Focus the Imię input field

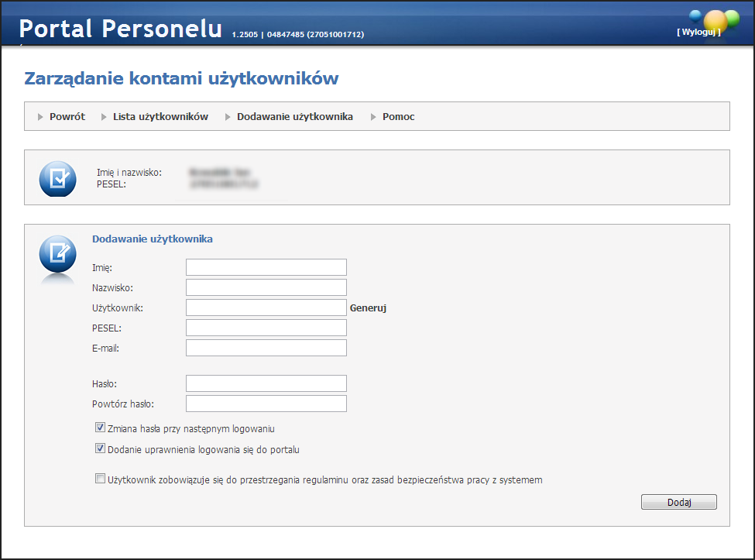(266, 267)
